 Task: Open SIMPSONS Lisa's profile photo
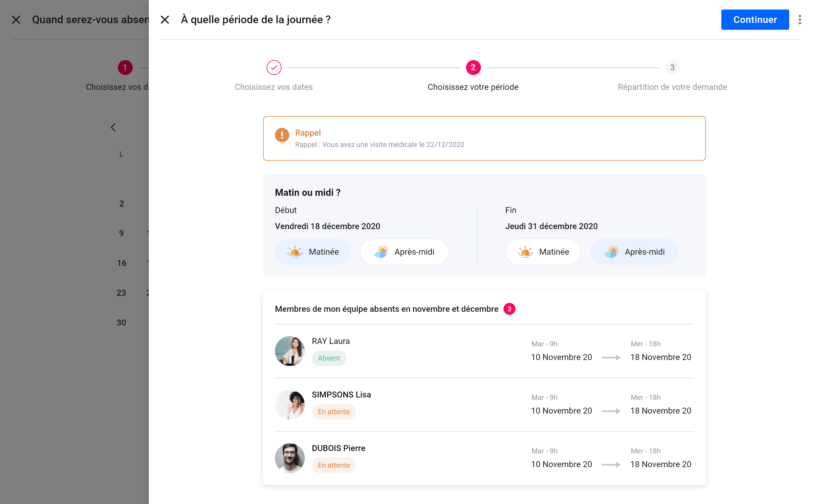[289, 405]
